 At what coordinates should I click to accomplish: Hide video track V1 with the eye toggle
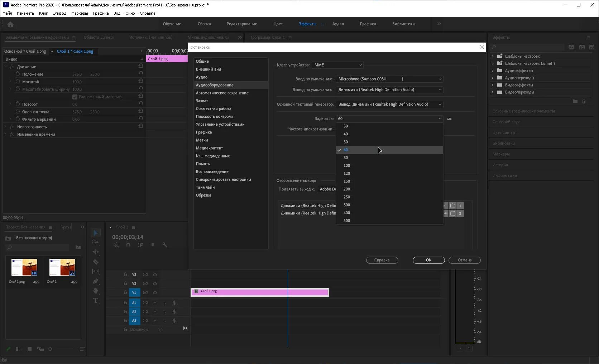click(155, 292)
